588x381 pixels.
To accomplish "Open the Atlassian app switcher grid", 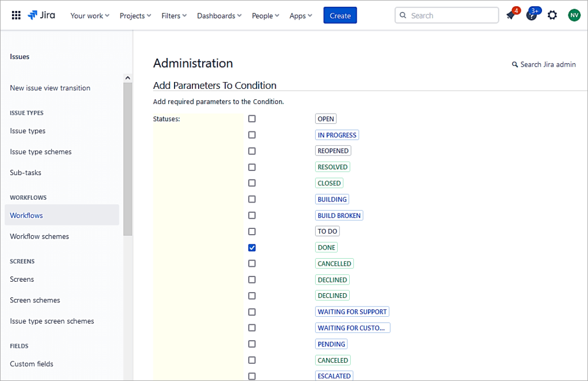I will click(x=16, y=15).
